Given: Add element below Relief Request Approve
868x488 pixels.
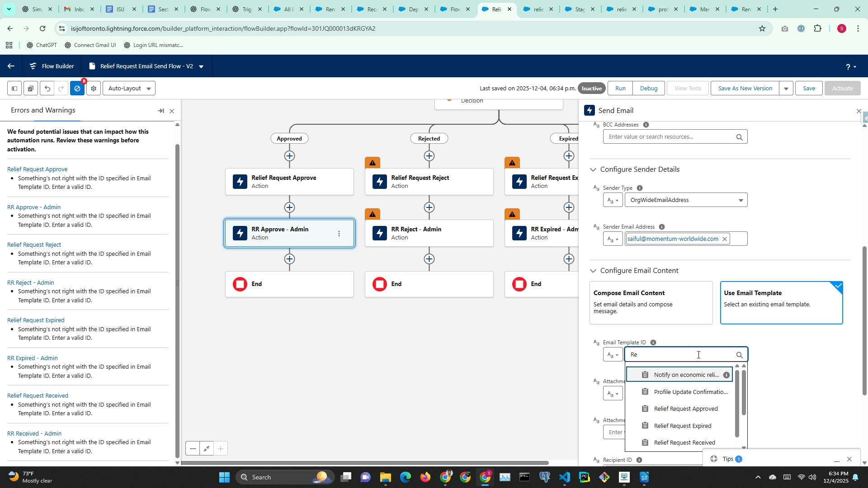Looking at the screenshot, I should coord(289,207).
